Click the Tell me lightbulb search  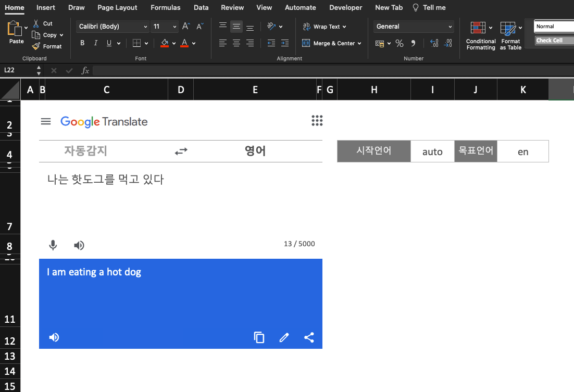[429, 7]
